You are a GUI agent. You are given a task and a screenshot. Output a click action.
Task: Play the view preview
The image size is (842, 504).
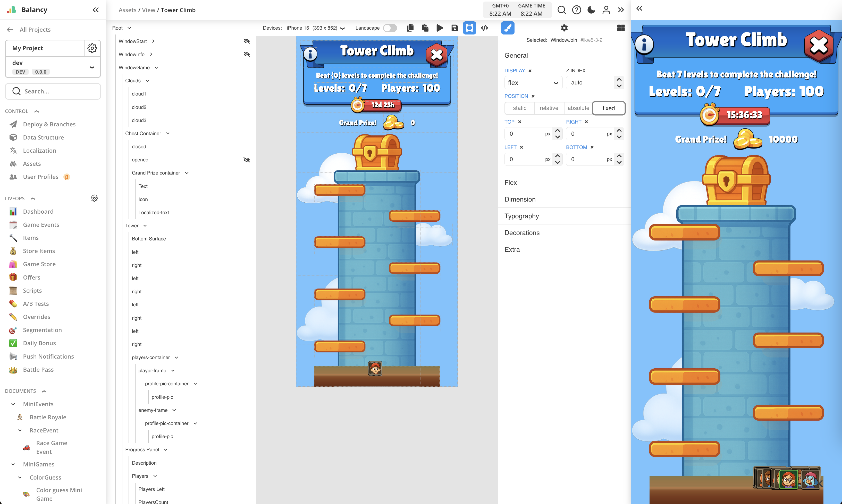[440, 28]
